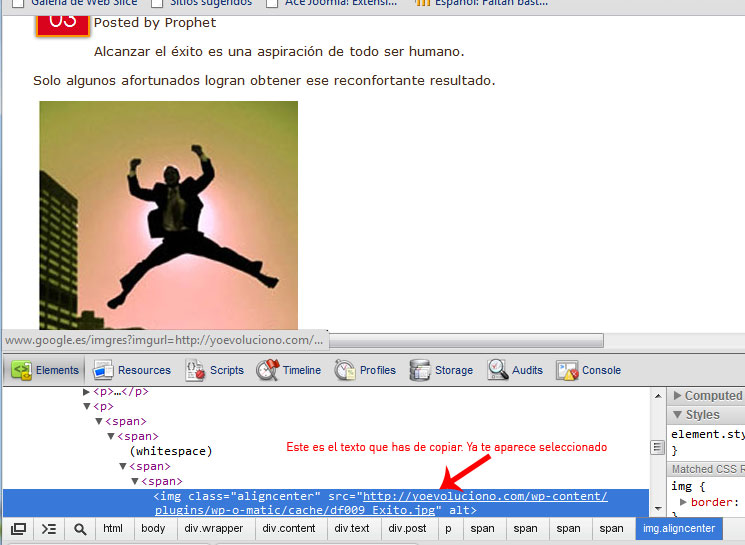Click the 'Alcanzar el éxito' sentence

pos(279,51)
